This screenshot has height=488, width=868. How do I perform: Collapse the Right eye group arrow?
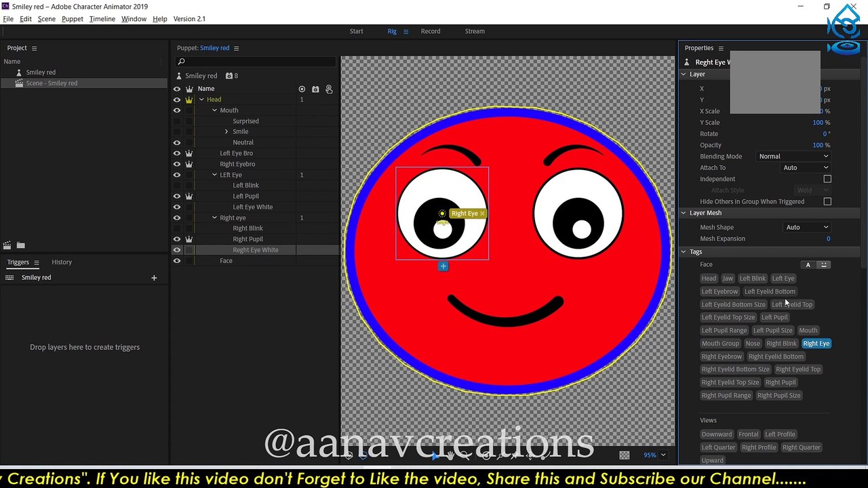point(214,218)
